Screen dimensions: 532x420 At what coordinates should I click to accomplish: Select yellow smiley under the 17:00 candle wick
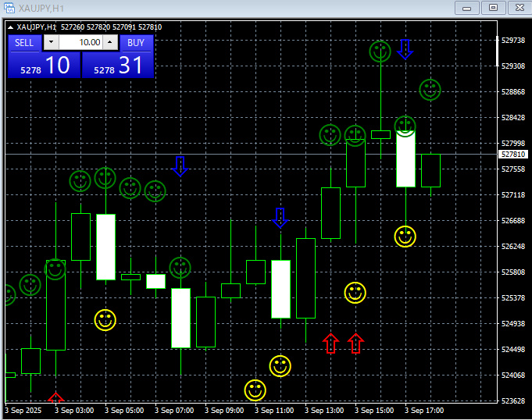pos(405,237)
